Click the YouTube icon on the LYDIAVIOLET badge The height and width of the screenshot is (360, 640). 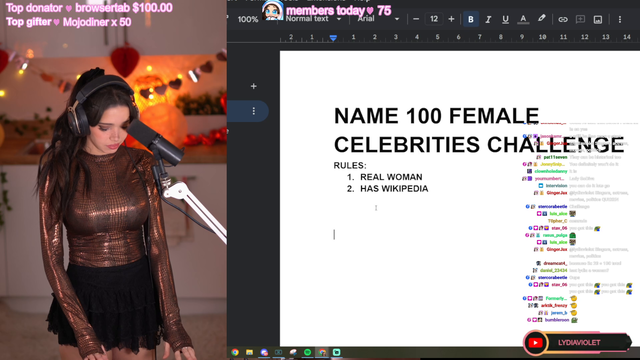(535, 342)
